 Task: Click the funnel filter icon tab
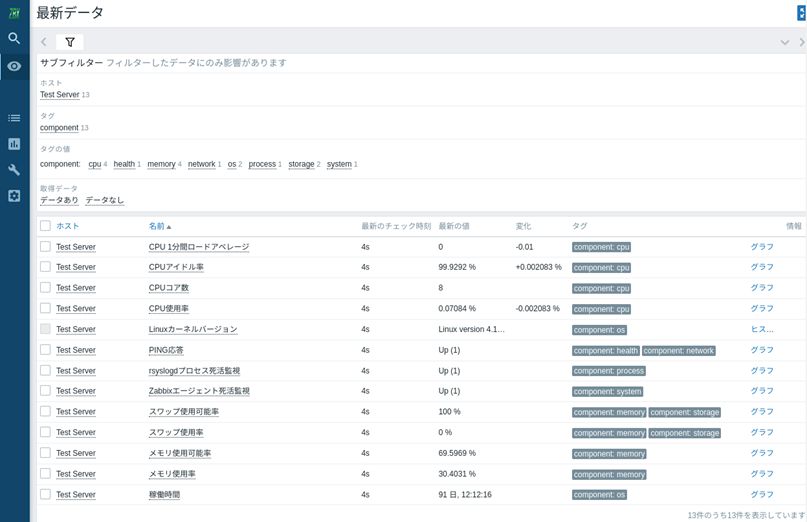coord(70,42)
